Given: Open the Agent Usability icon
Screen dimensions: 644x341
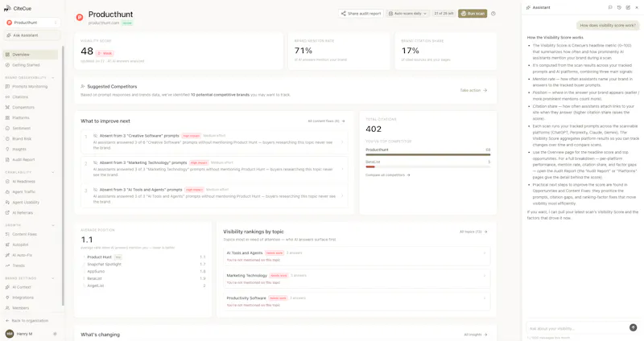Looking at the screenshot, I should click(7, 203).
